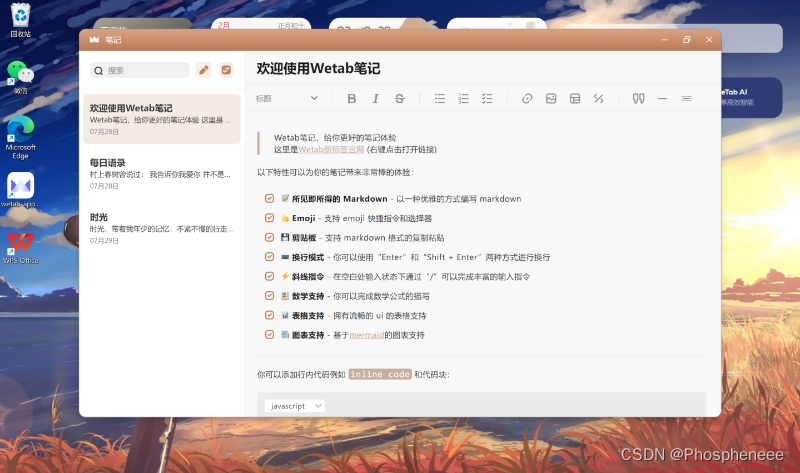
Task: Insert a bulleted list
Action: [x=440, y=98]
